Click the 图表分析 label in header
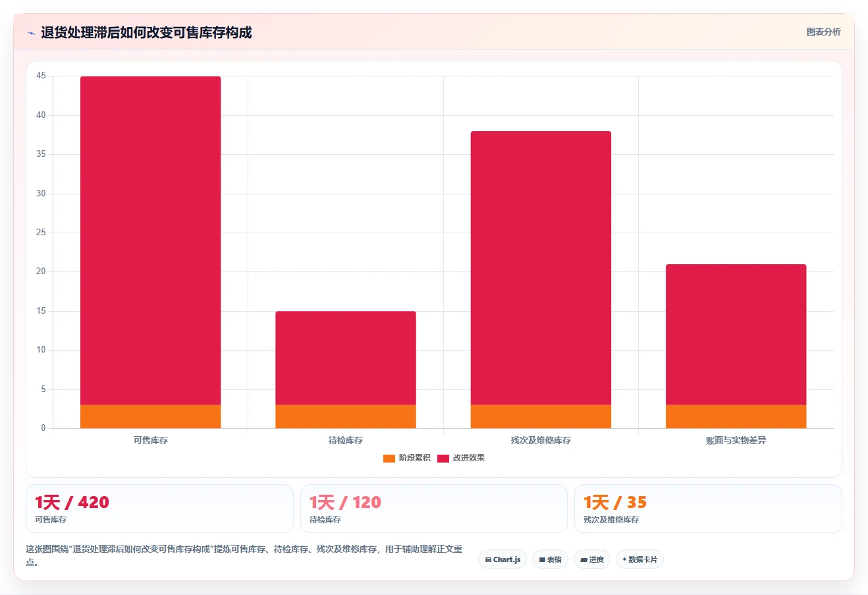Image resolution: width=868 pixels, height=595 pixels. (x=823, y=32)
